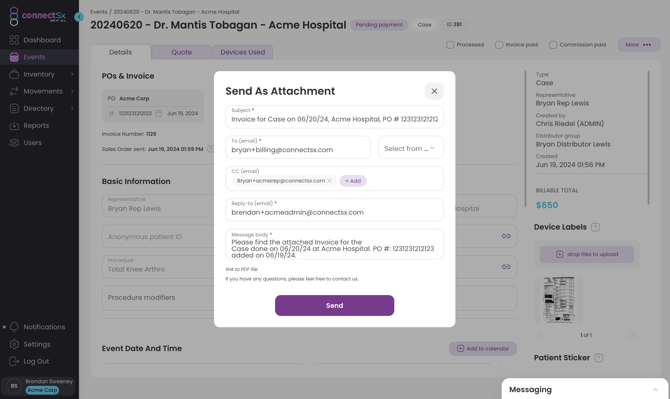
Task: Click the Procedure modifiers field
Action: click(x=158, y=298)
